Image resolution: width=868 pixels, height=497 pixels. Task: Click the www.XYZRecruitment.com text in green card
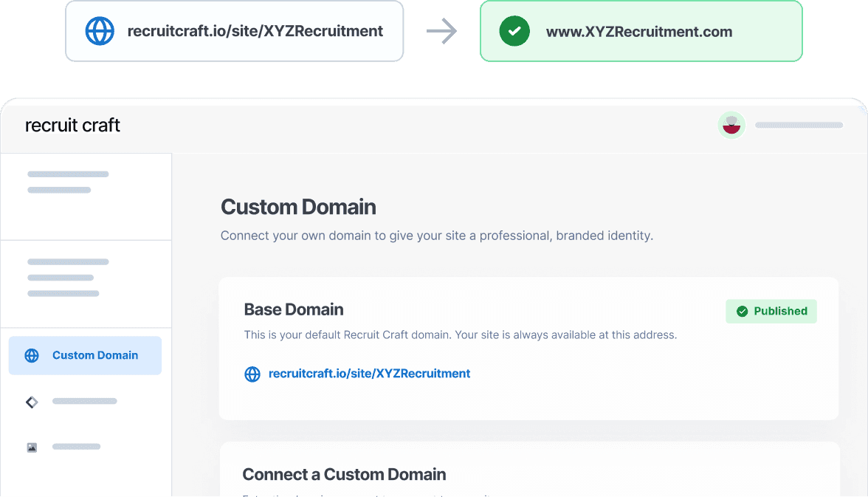click(x=639, y=32)
